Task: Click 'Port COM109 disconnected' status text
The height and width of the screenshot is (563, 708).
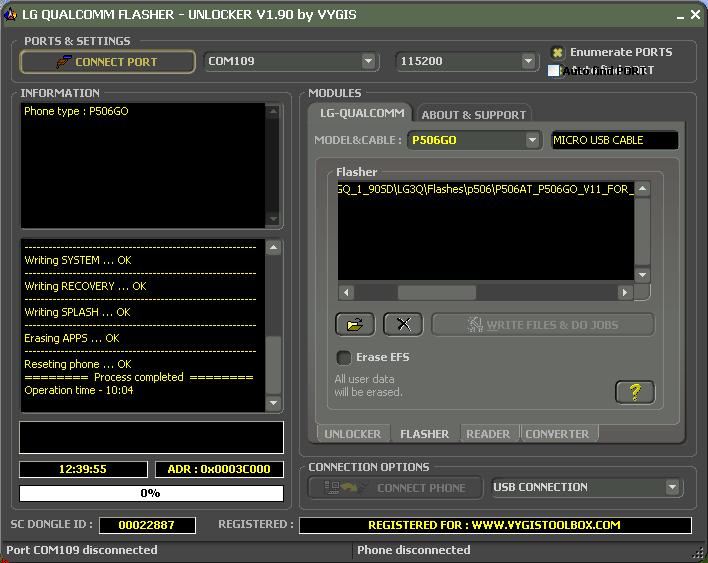Action: click(82, 550)
